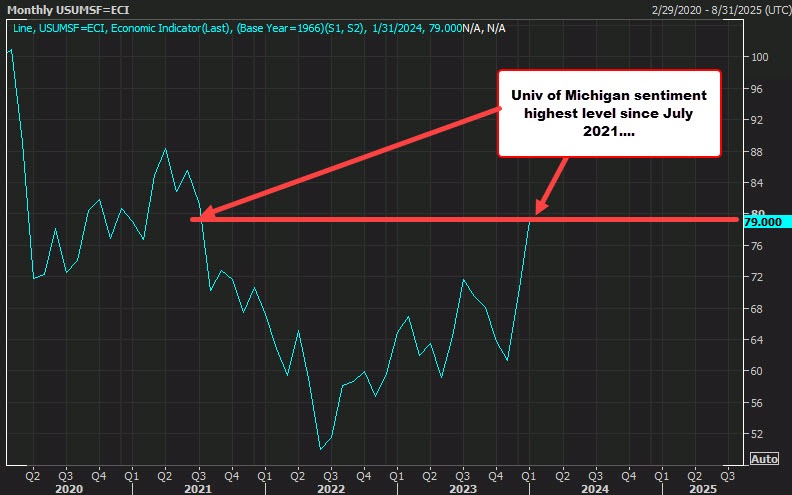Click the 92 y-axis label
This screenshot has width=792, height=495.
click(757, 120)
